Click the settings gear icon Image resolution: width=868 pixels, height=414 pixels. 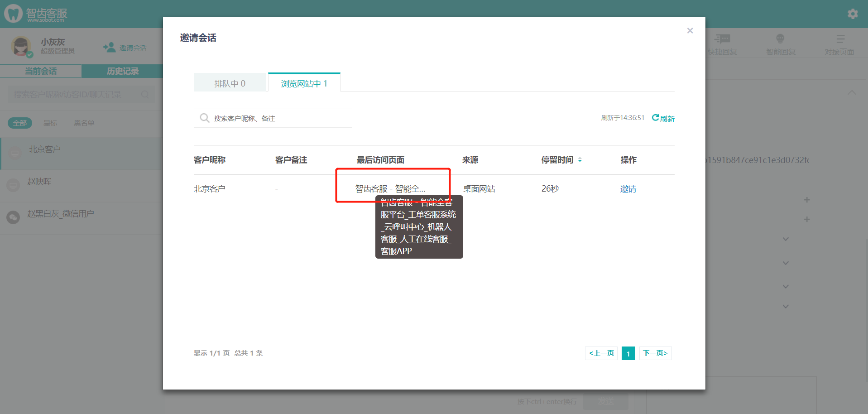click(852, 14)
